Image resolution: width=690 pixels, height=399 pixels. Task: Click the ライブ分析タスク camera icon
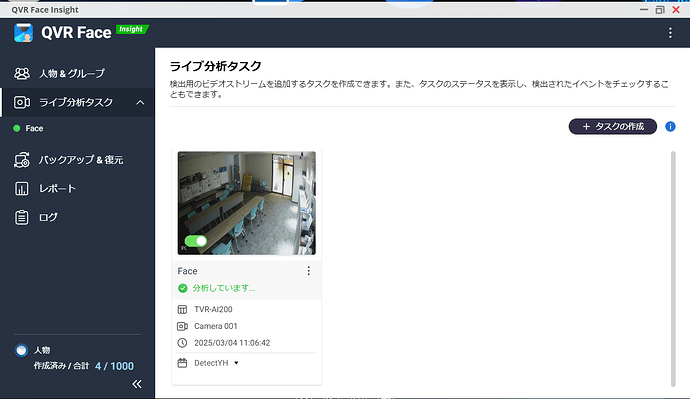point(22,102)
